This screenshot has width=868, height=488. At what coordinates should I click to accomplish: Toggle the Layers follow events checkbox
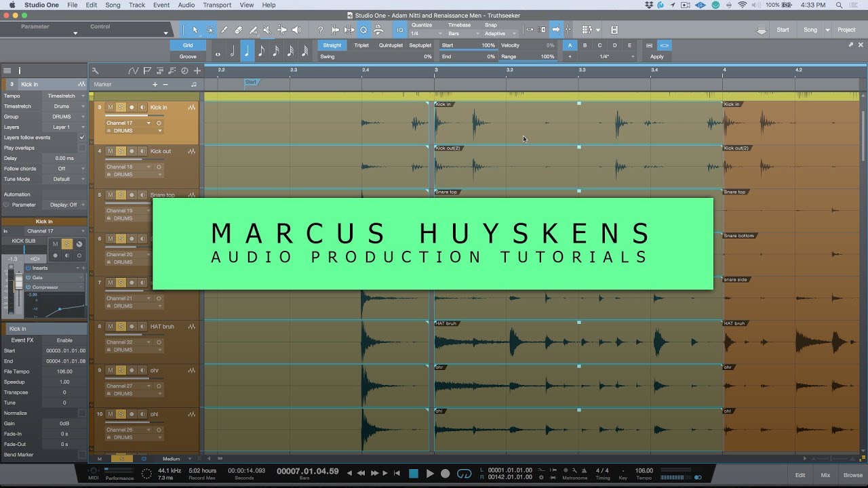coord(82,138)
